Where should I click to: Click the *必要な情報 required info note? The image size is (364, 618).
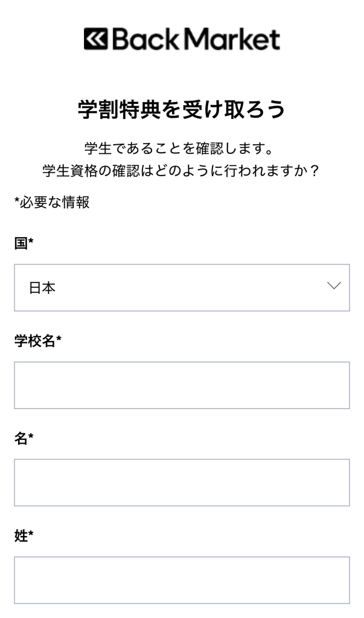52,202
